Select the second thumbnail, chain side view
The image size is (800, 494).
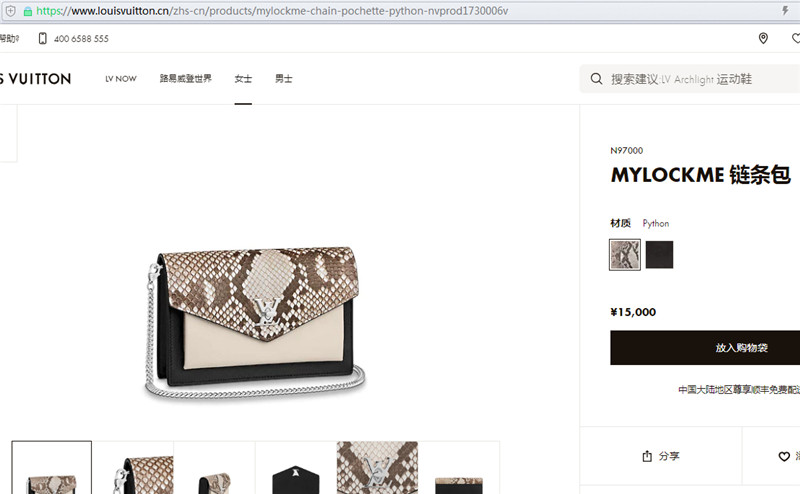coord(133,467)
